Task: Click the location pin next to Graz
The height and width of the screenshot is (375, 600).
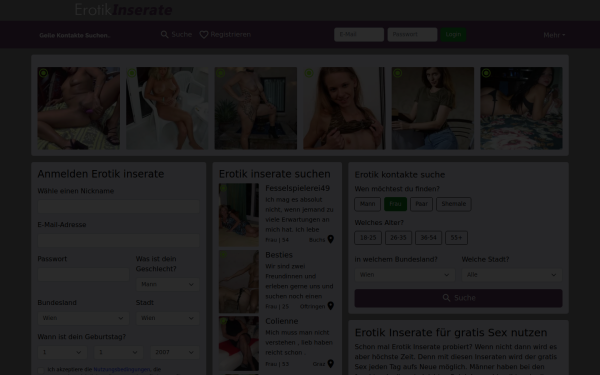Action: click(331, 364)
